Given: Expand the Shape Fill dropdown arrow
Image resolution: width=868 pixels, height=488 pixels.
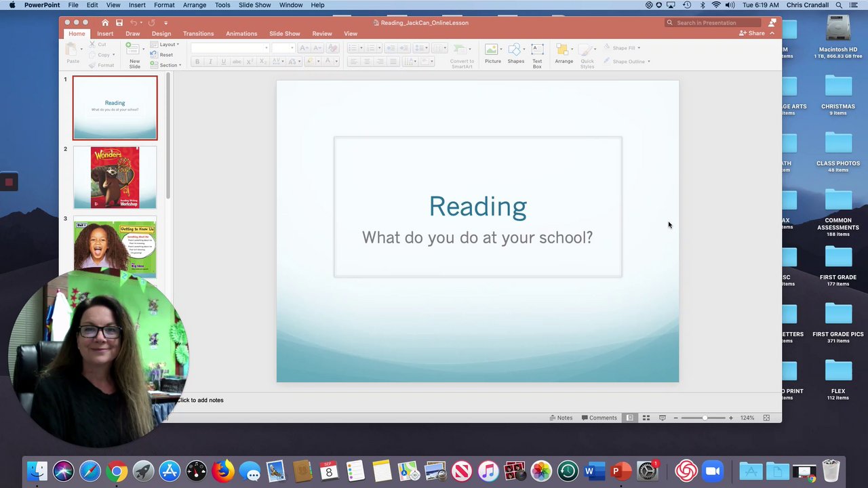Looking at the screenshot, I should [639, 48].
